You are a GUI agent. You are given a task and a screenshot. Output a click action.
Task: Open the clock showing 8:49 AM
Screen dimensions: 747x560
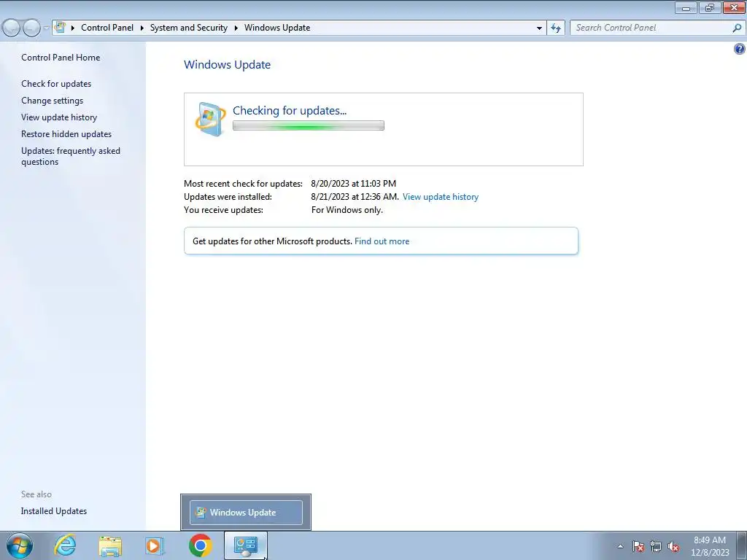pos(710,545)
